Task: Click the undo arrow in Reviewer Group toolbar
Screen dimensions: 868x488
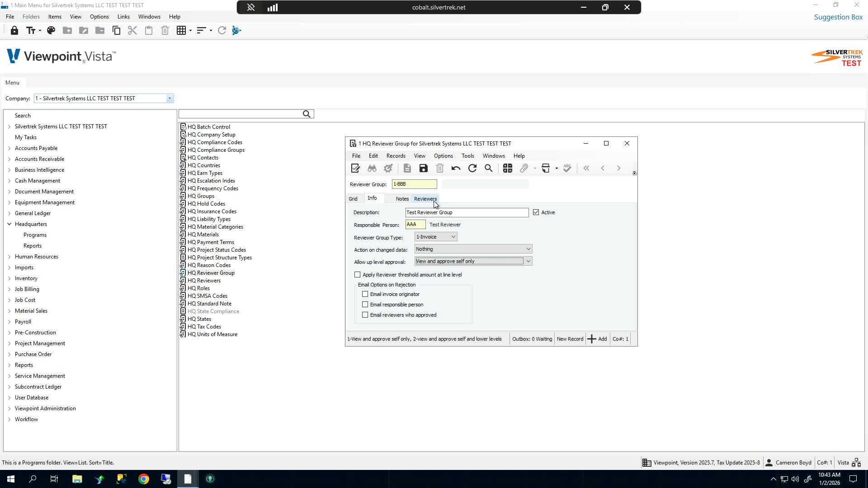Action: click(x=456, y=169)
